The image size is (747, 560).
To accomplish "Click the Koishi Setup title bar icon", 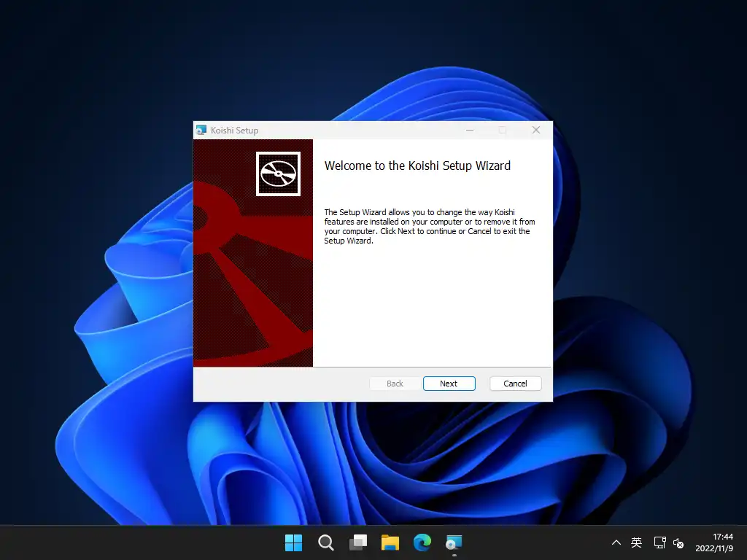I will click(201, 130).
